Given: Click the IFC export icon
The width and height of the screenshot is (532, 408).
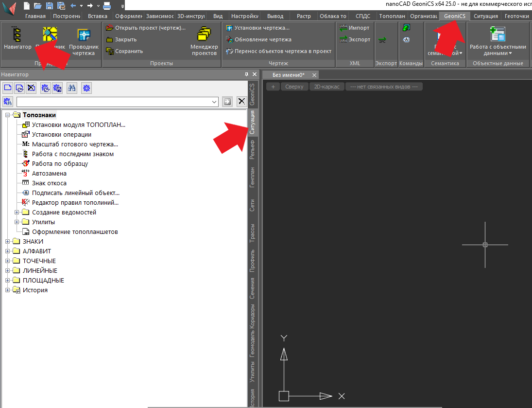Looking at the screenshot, I should 382,40.
